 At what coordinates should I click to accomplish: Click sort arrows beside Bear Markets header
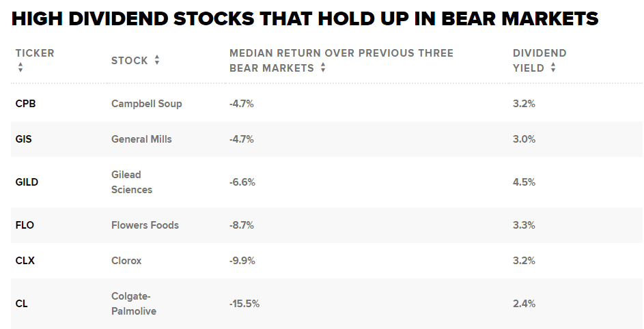point(323,68)
